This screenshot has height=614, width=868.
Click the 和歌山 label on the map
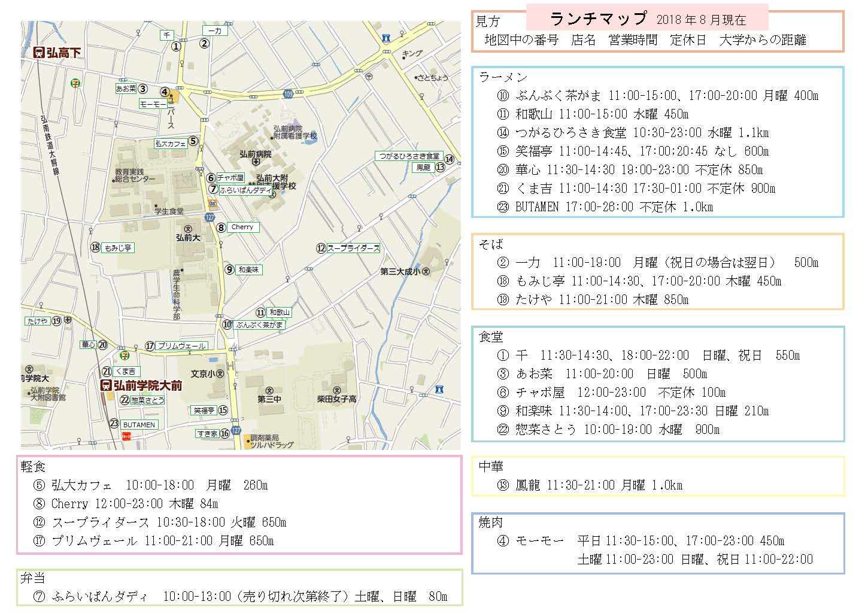click(x=279, y=312)
